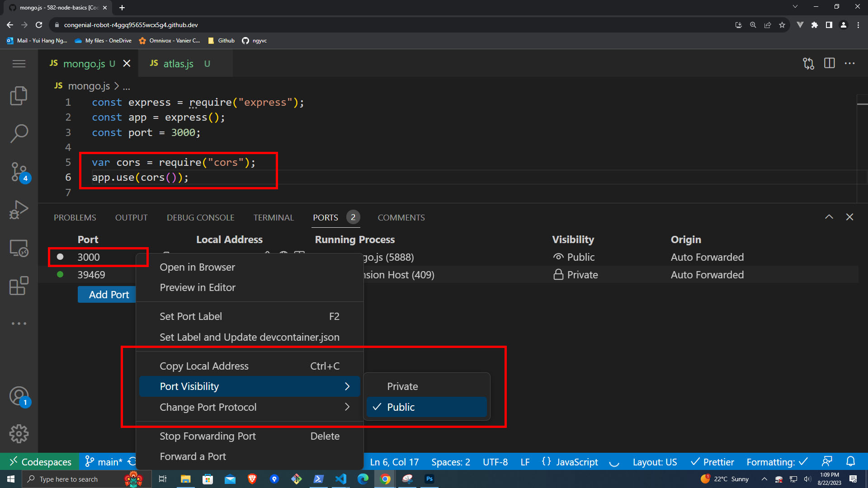This screenshot has width=868, height=488.
Task: Choose Open in Browser menu entry
Action: [197, 267]
